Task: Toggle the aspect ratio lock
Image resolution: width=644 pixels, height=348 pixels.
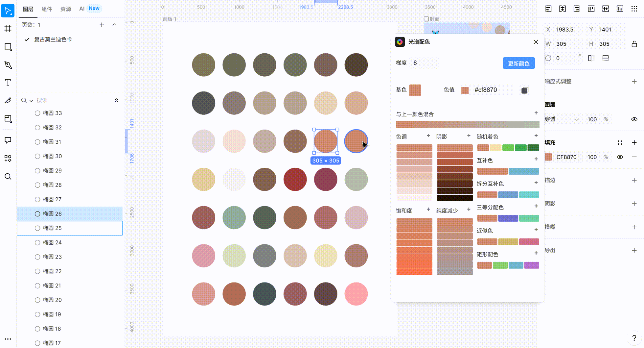Action: click(634, 44)
